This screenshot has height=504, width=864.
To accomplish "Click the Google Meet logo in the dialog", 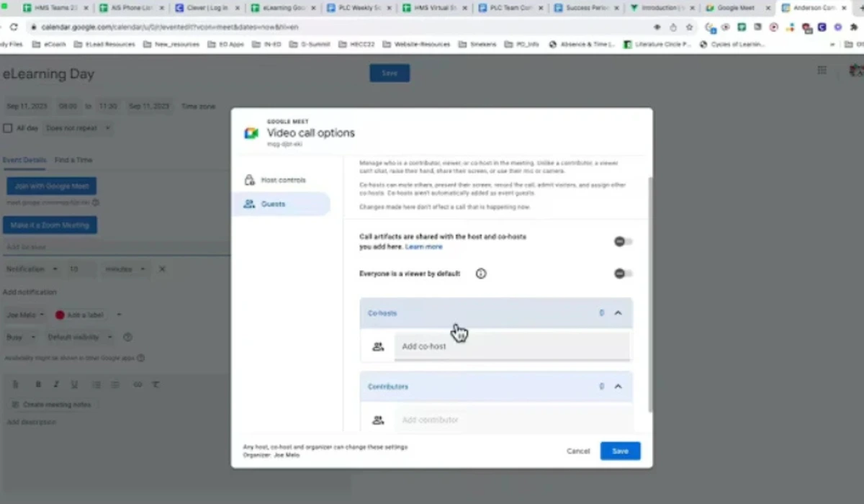I will 251,132.
